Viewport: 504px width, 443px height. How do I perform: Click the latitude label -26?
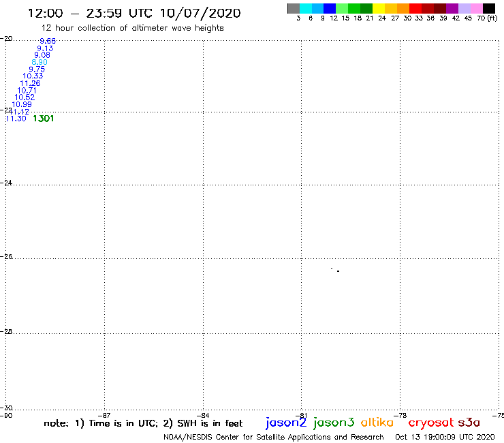click(x=6, y=256)
